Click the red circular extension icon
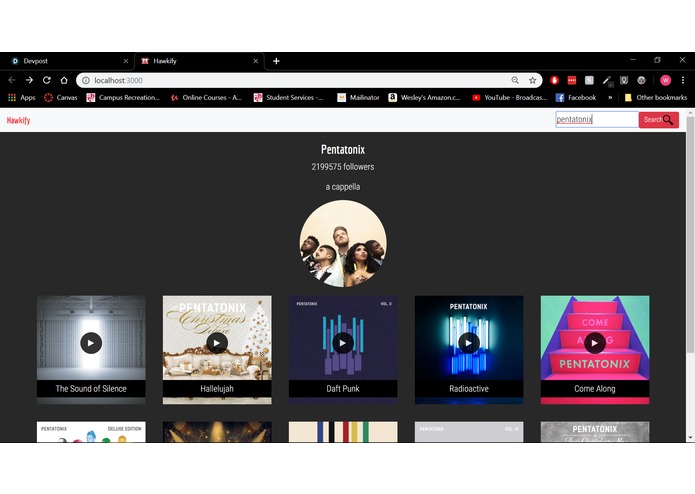This screenshot has width=695, height=494. (x=554, y=80)
